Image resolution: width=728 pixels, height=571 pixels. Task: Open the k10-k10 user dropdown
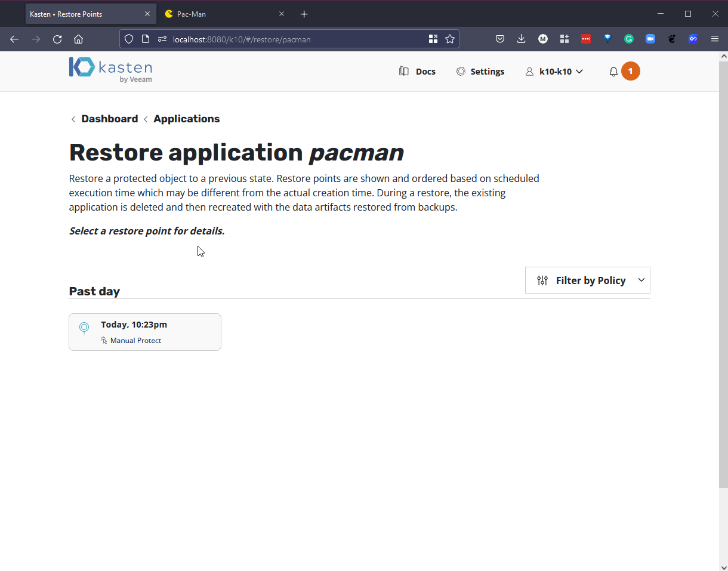coord(554,72)
